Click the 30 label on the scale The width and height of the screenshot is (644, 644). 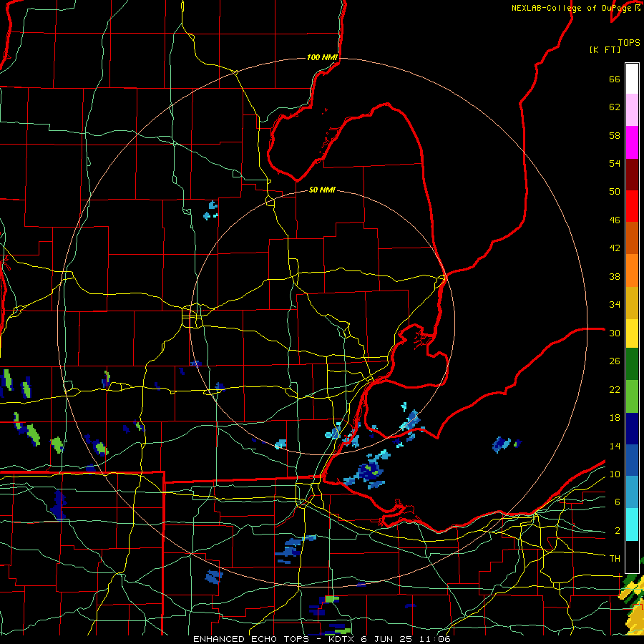(x=615, y=333)
